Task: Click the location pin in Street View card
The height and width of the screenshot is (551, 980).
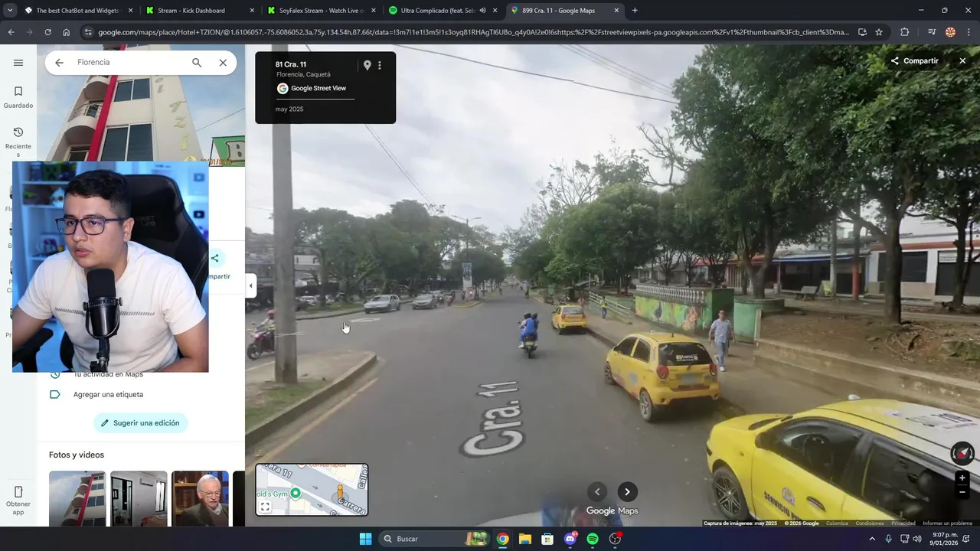Action: 367,66
